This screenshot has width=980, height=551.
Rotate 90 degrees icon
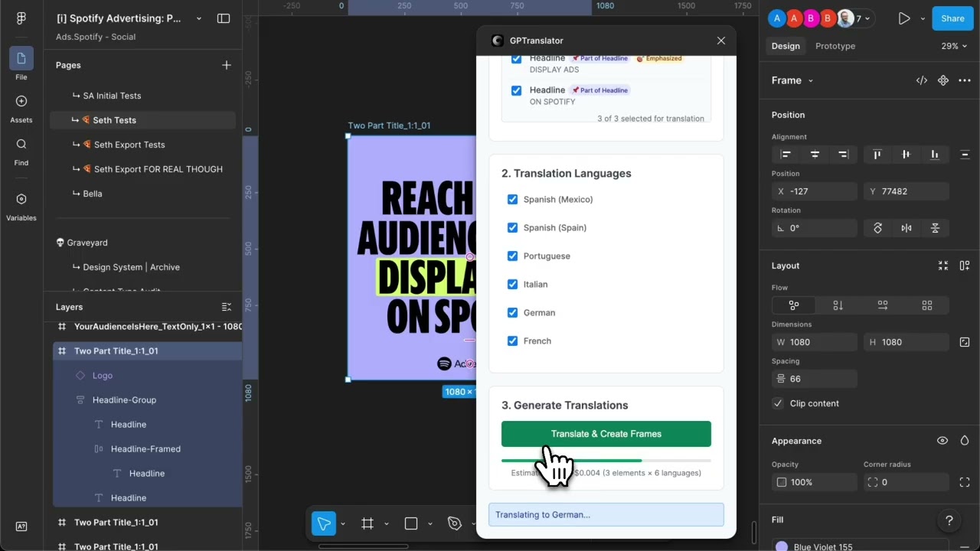click(x=877, y=228)
